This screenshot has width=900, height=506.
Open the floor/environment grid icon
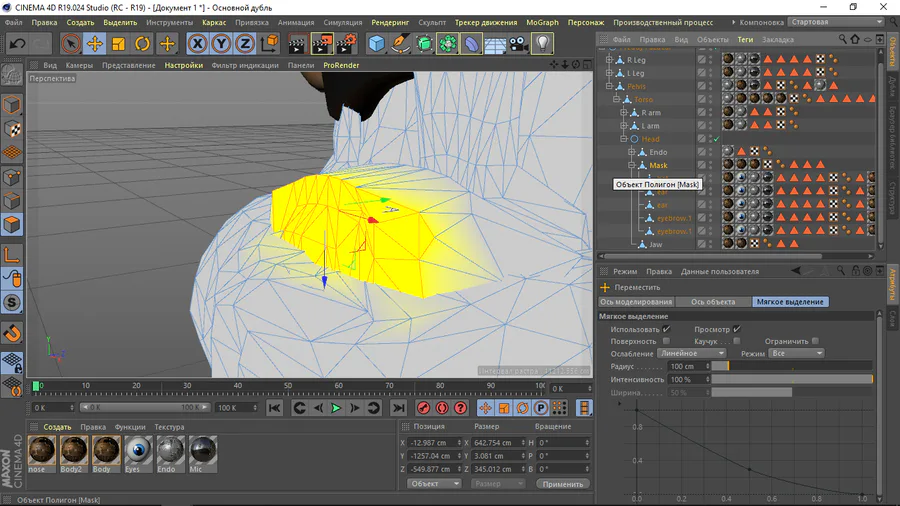pyautogui.click(x=495, y=44)
